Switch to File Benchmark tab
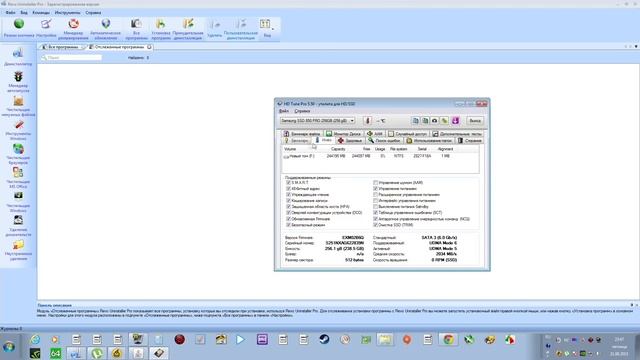This screenshot has height=360, width=640. coord(302,134)
